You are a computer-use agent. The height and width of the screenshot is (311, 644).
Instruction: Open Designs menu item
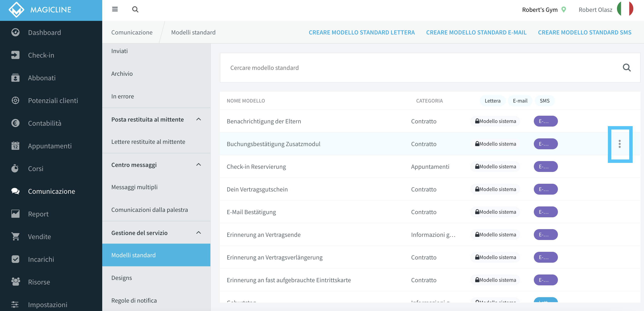tap(156, 278)
